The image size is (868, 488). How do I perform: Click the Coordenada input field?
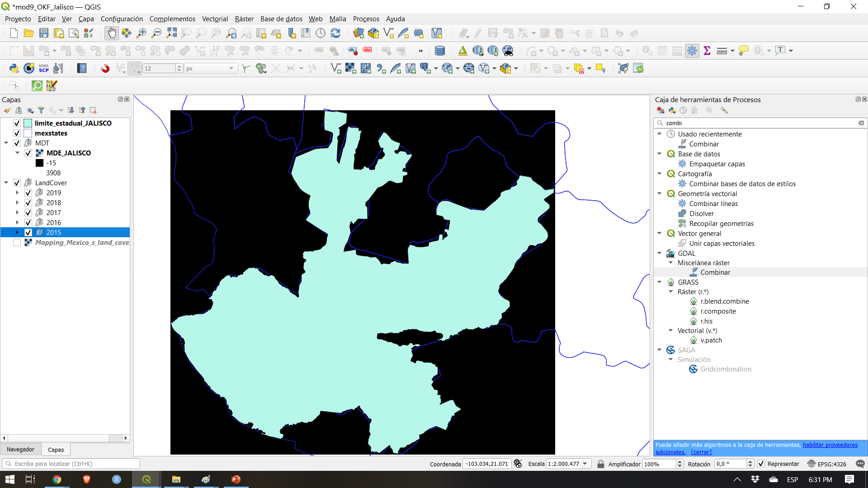coord(487,464)
